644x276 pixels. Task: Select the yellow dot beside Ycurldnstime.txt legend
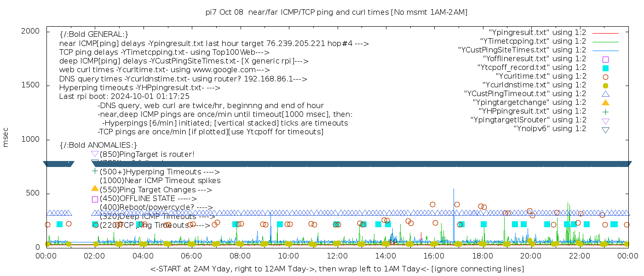tap(605, 85)
